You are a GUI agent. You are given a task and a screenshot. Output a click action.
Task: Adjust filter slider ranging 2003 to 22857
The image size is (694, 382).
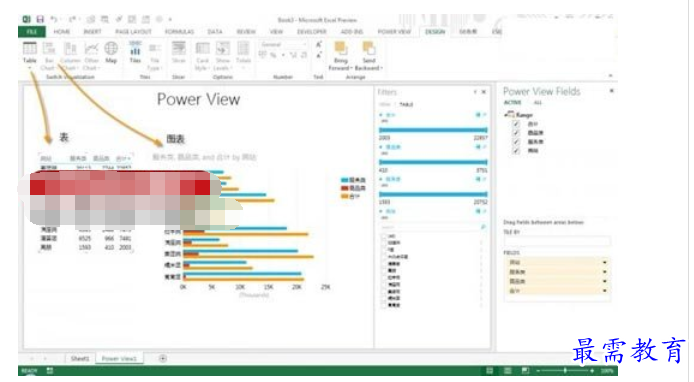click(x=433, y=130)
